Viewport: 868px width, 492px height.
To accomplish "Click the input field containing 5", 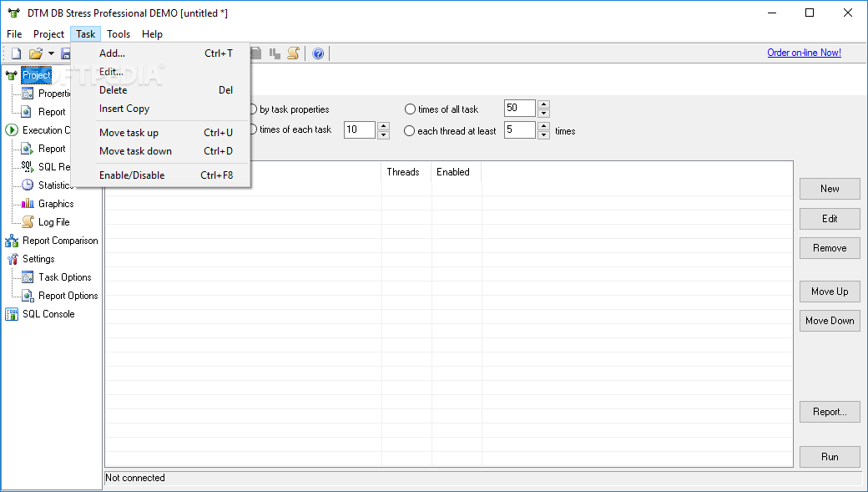I will click(x=520, y=129).
